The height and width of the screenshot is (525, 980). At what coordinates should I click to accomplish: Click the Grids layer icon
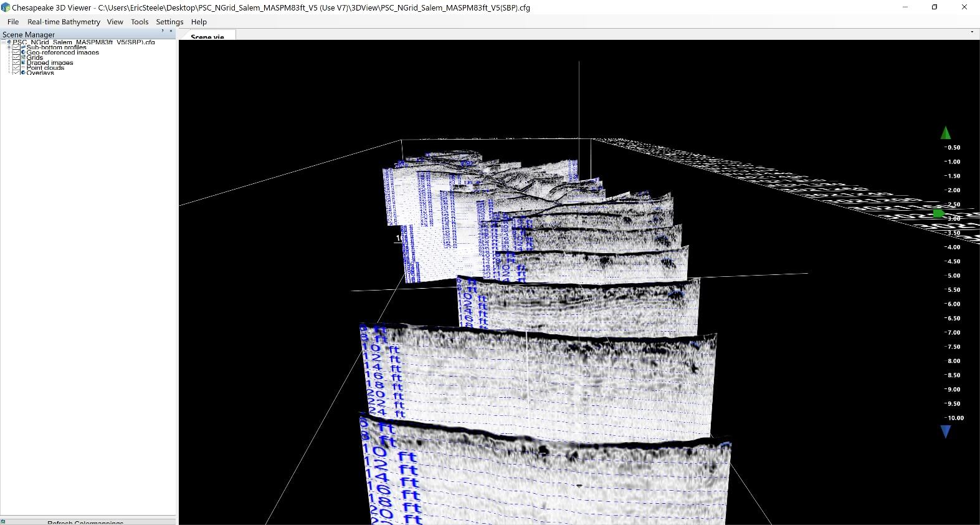tap(23, 57)
